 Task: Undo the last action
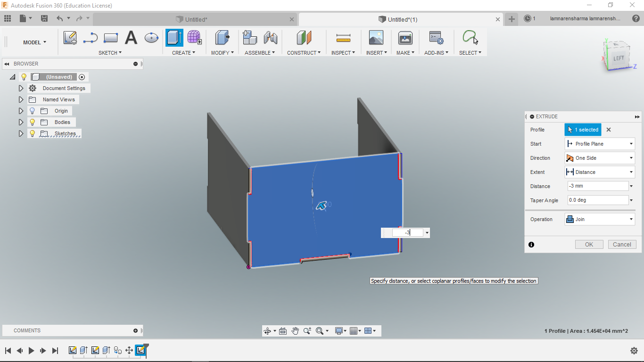[x=59, y=18]
